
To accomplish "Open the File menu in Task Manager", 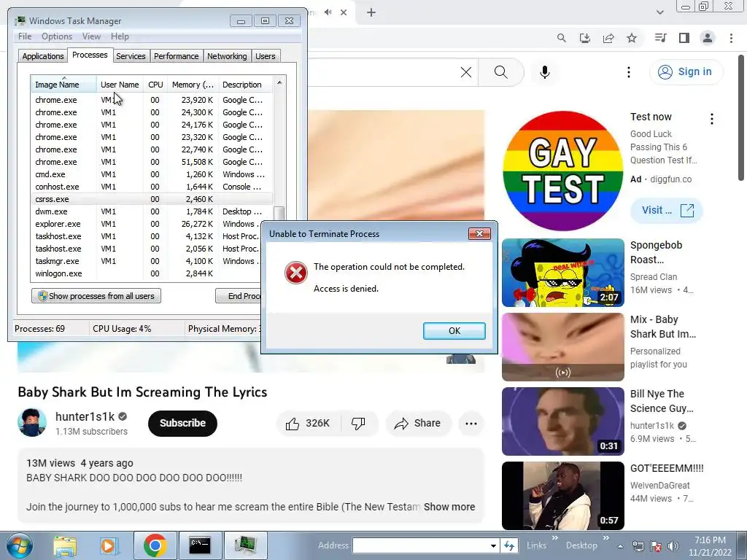I will pyautogui.click(x=25, y=36).
